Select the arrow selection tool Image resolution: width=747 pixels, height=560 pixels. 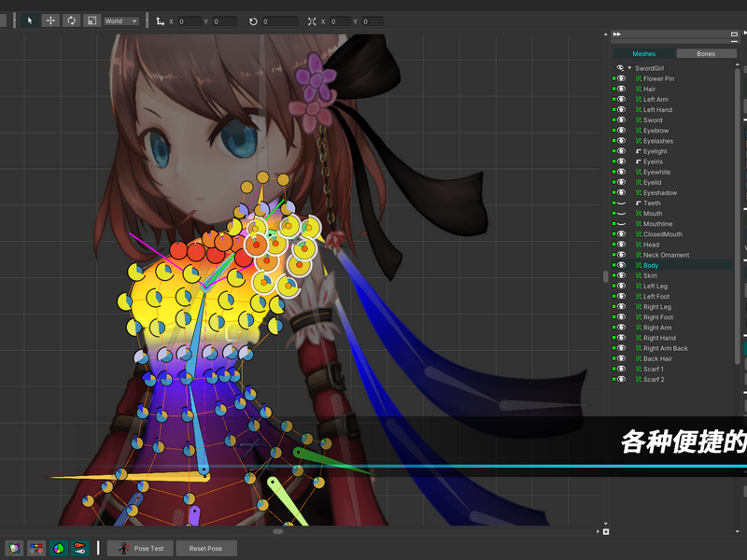point(30,21)
